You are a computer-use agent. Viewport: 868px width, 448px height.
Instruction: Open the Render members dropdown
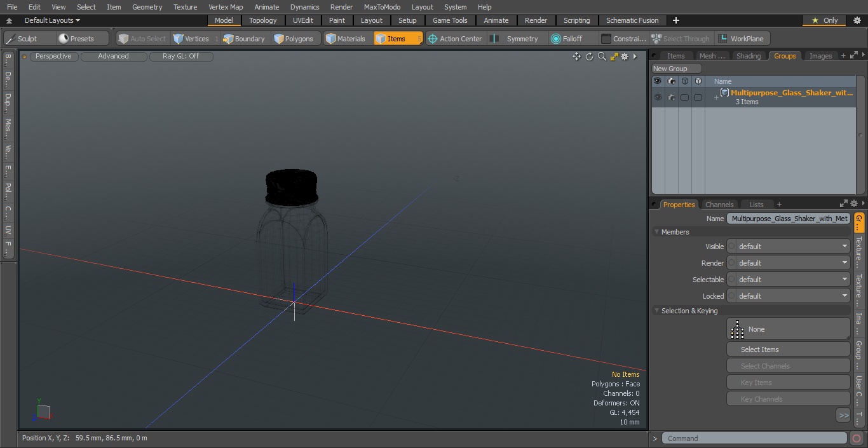click(789, 263)
